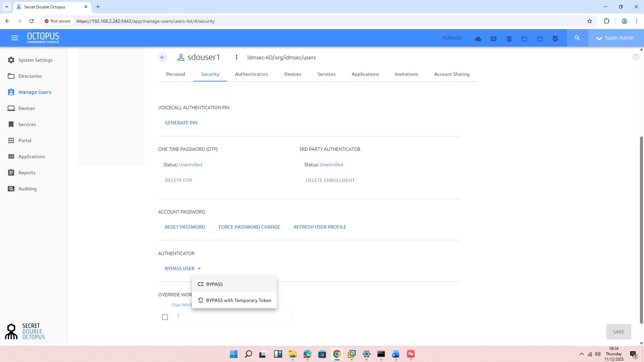Click the folder icon in top toolbar
The image size is (644, 362).
pos(524,39)
